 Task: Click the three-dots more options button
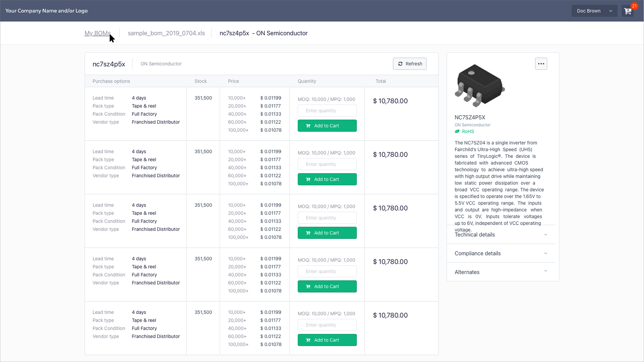[541, 64]
